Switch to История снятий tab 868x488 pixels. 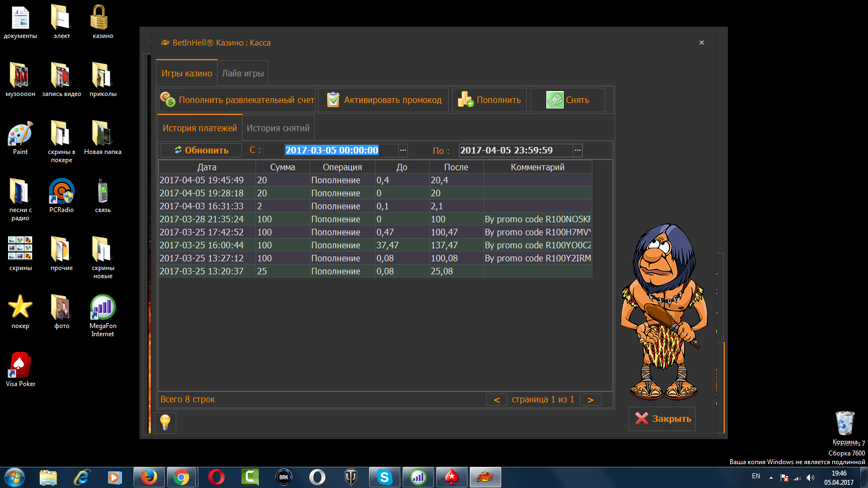point(278,129)
